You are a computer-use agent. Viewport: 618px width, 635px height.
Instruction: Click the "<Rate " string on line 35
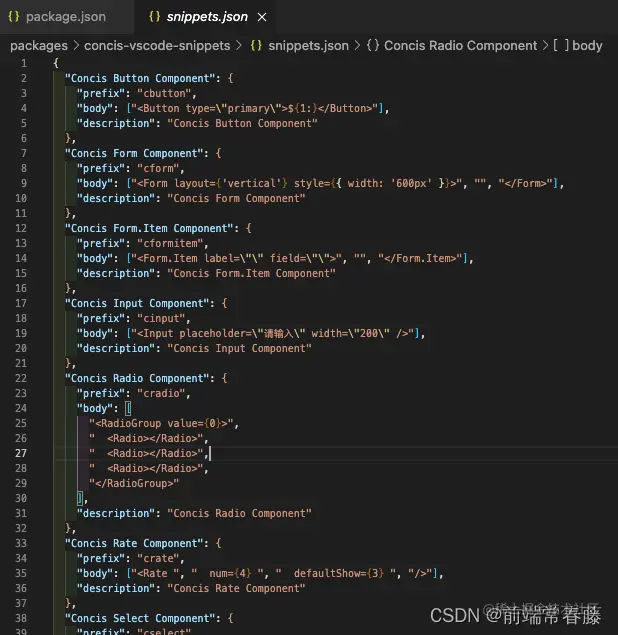(155, 573)
